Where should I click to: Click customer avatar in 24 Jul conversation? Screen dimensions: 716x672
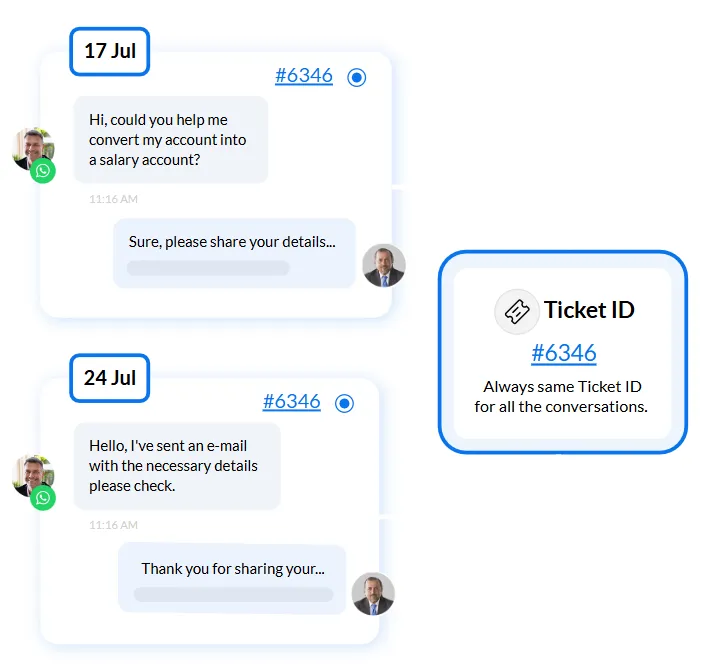(30, 474)
